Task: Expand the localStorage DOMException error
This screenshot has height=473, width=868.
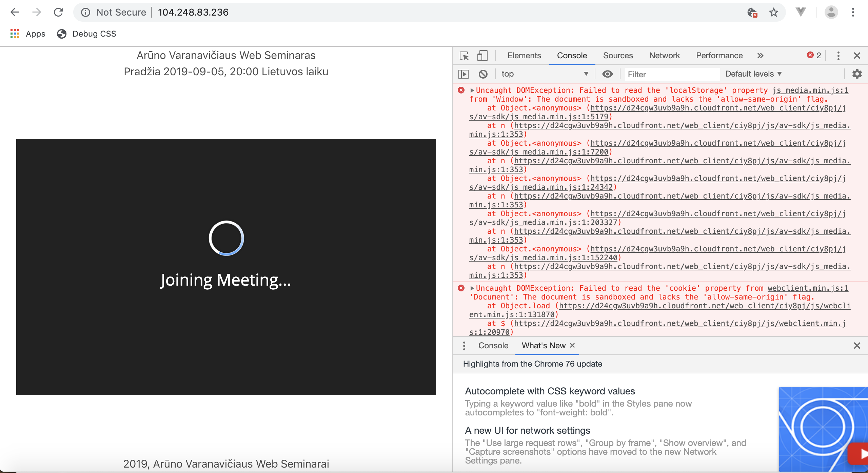Action: 472,90
